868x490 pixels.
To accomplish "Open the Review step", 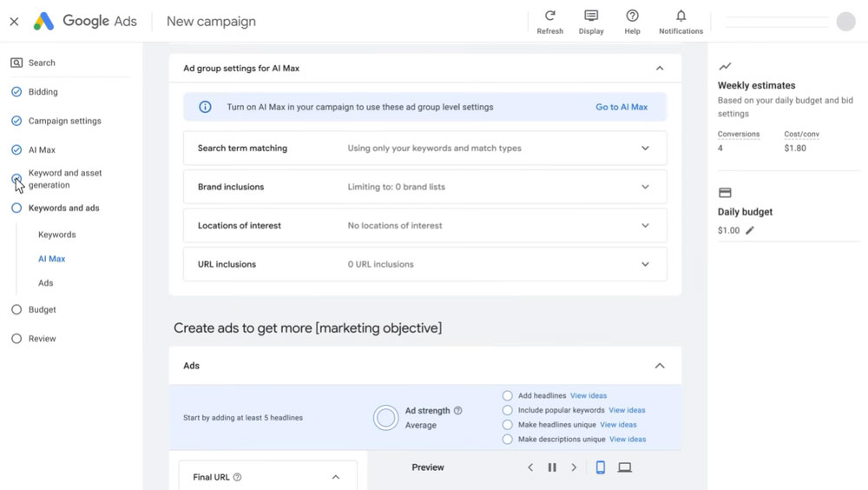I will coord(42,339).
